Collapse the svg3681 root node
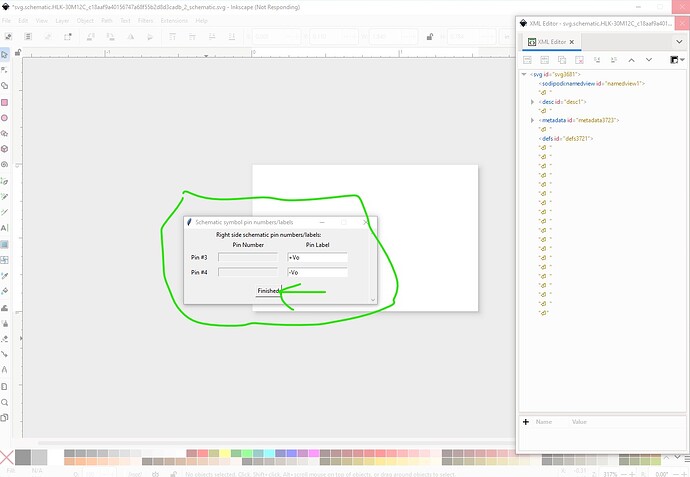690x477 pixels. click(x=524, y=74)
